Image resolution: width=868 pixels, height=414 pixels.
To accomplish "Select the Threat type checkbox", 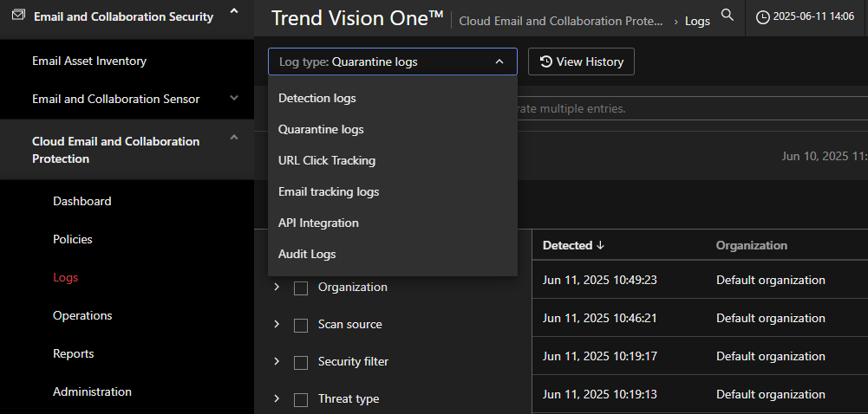I will point(301,399).
